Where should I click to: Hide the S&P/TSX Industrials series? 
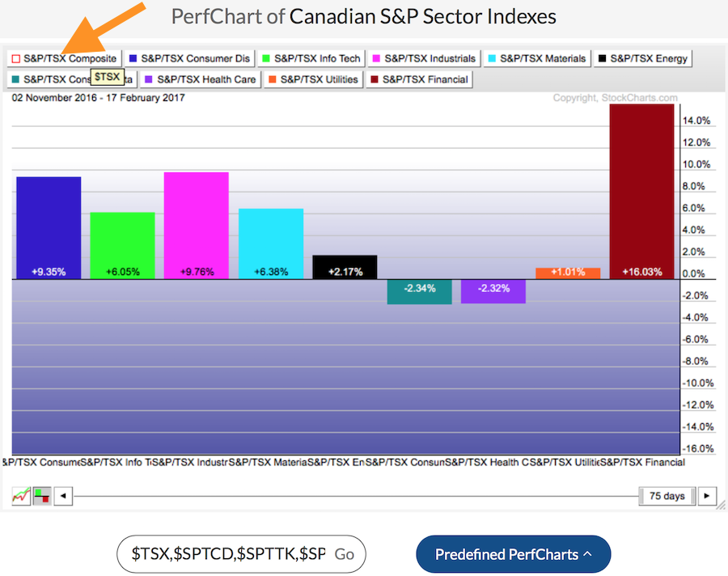point(423,58)
